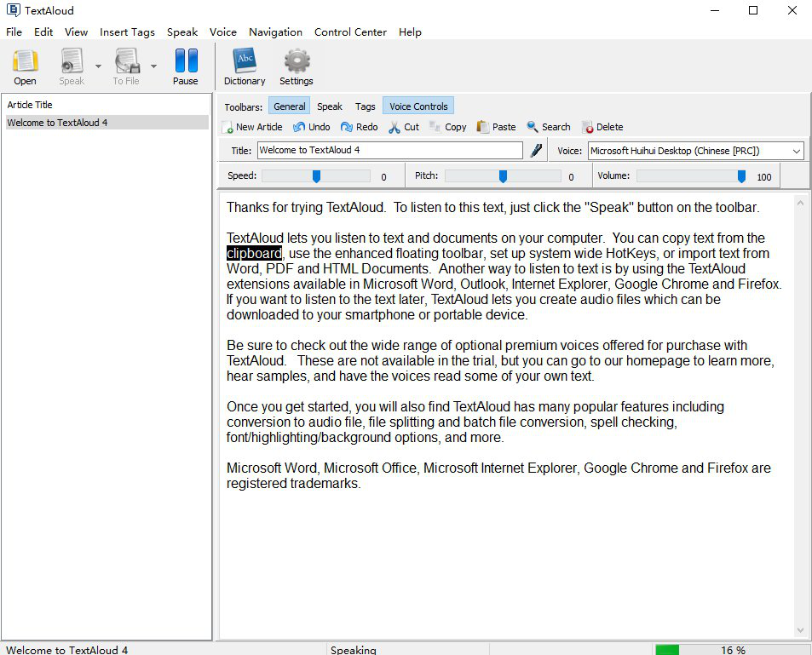
Task: Open the Help menu
Action: (x=410, y=32)
